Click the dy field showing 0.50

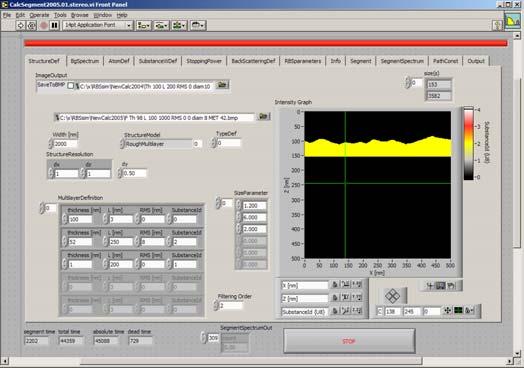click(134, 173)
